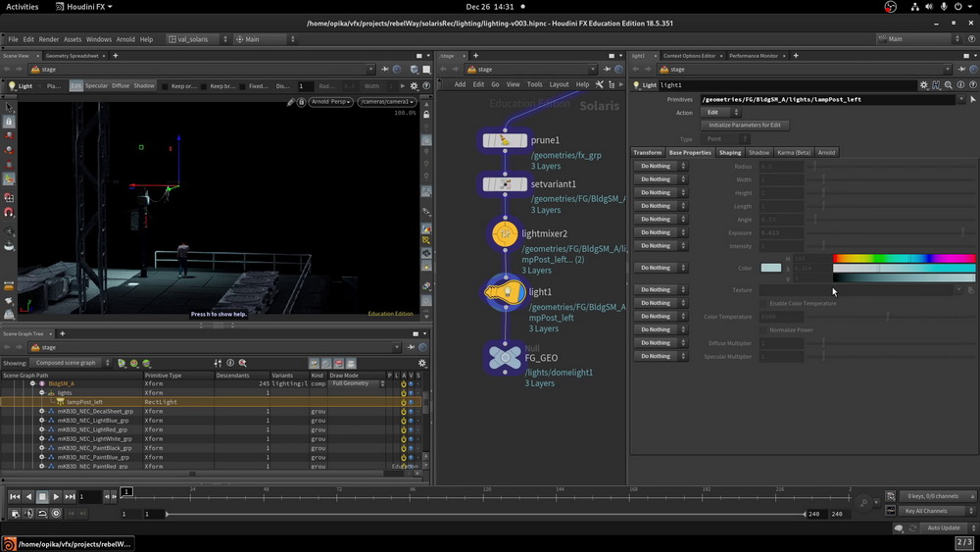Screen dimensions: 980x552
Task: Select the lightmixer2 node icon
Action: pyautogui.click(x=505, y=234)
